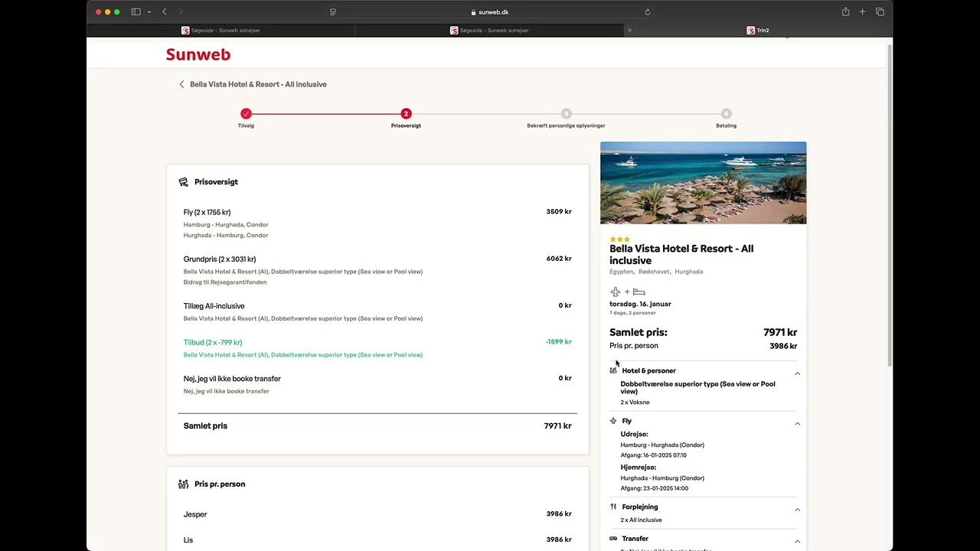Collapse the Hotel & personer section
This screenshot has height=551, width=980.
[x=797, y=373]
